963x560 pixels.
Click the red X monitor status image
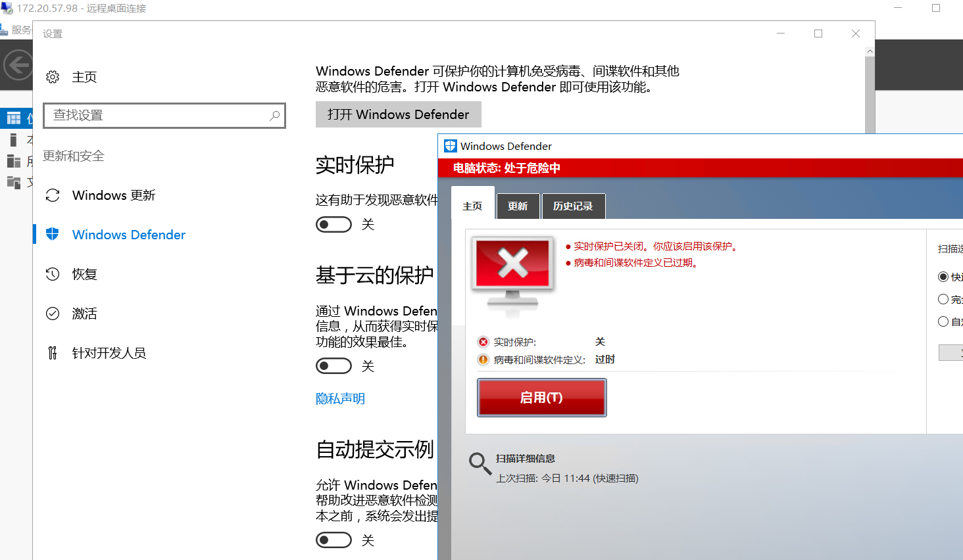pyautogui.click(x=513, y=276)
